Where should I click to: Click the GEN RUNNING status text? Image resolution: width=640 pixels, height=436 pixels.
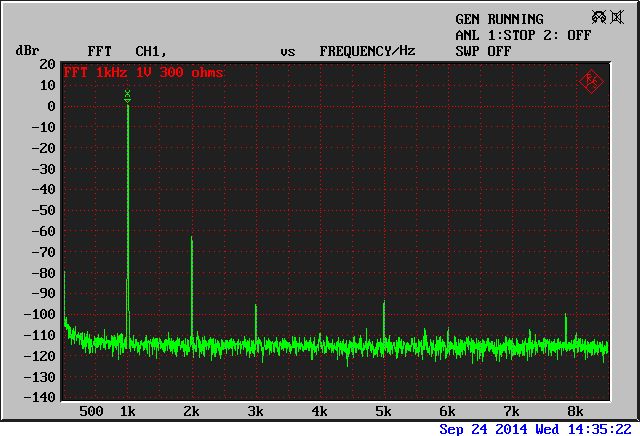(x=499, y=19)
